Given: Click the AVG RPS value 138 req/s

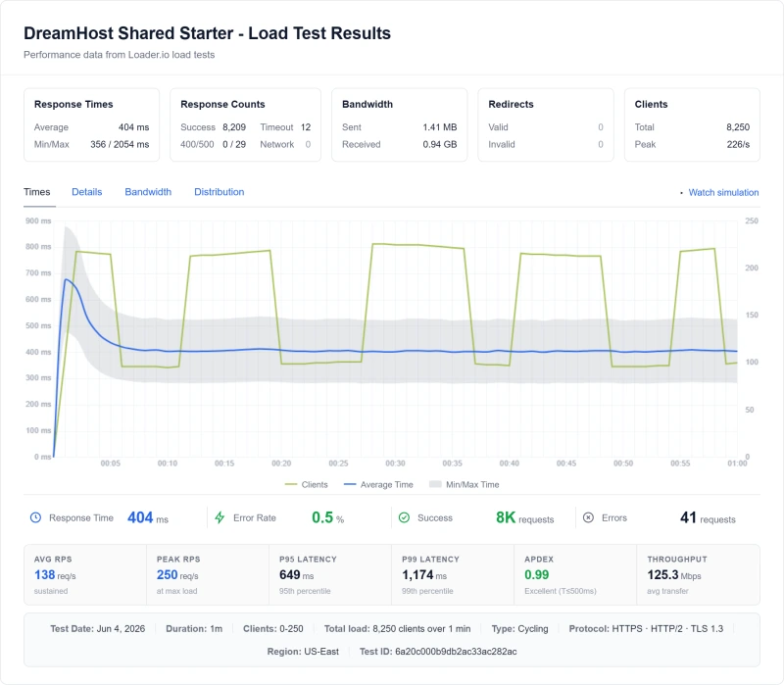Looking at the screenshot, I should point(55,575).
